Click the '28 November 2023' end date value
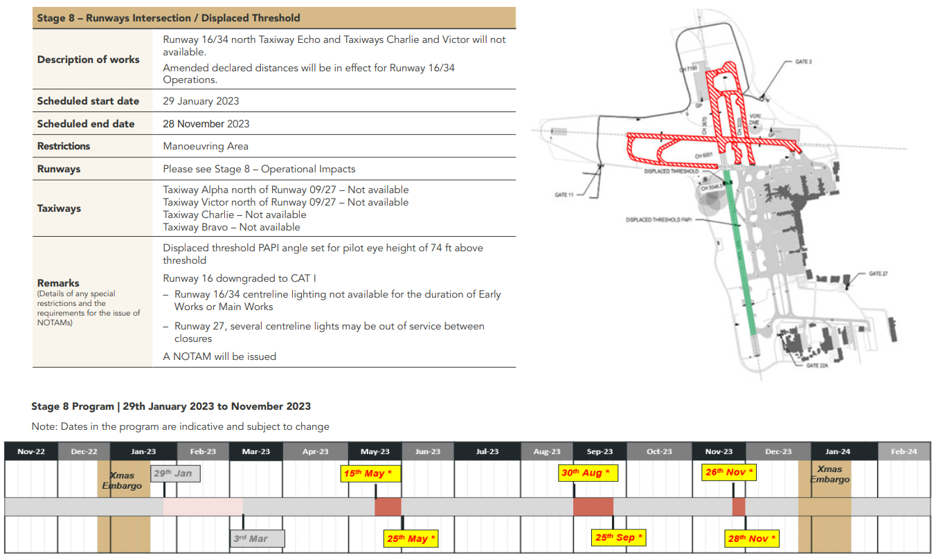Viewport: 936px width, 560px height. [206, 124]
